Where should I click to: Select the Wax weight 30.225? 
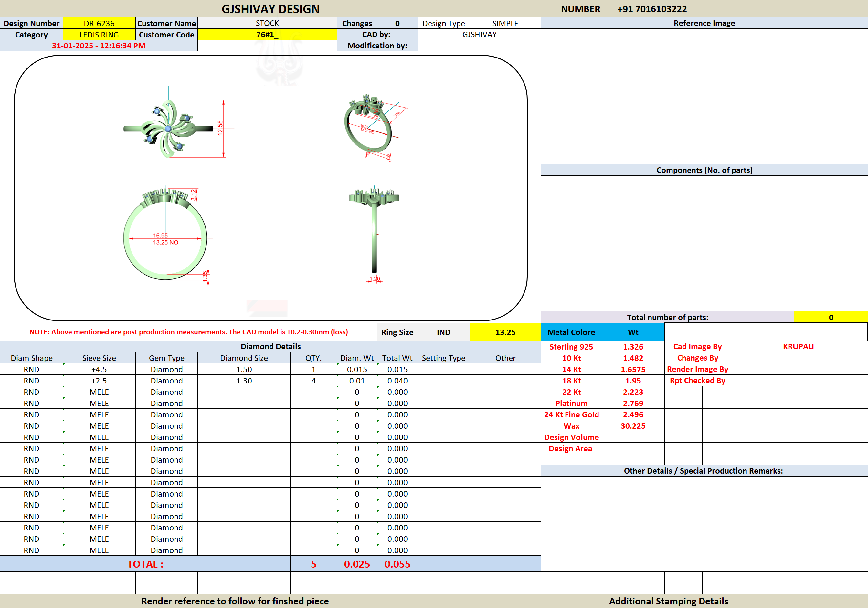click(633, 426)
